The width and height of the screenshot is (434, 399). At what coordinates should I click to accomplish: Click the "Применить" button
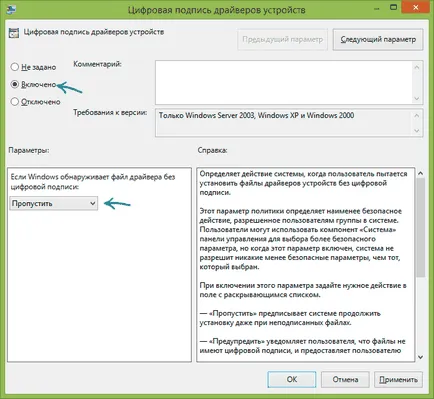(x=398, y=379)
